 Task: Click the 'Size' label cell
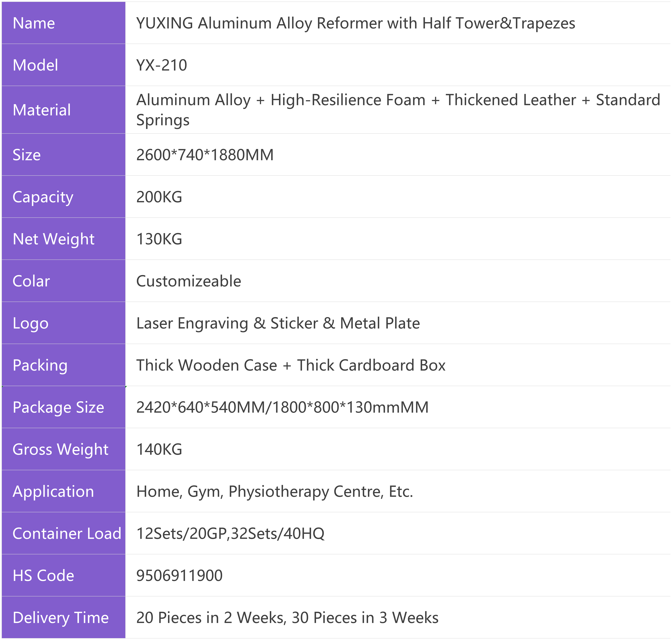(x=64, y=155)
